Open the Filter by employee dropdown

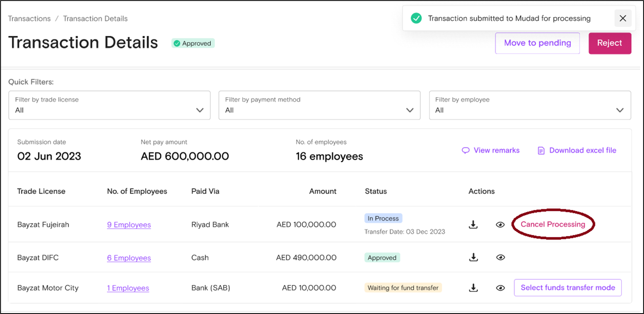530,105
